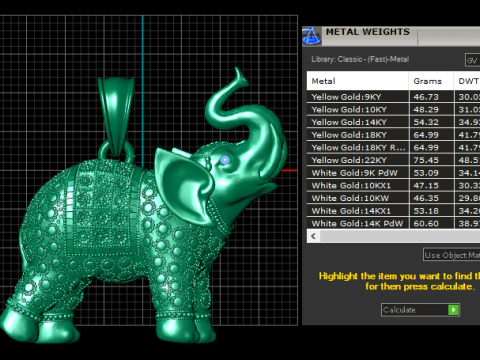Select the Yellow Gold:18KY R... row
The image size is (480, 360).
pyautogui.click(x=393, y=147)
